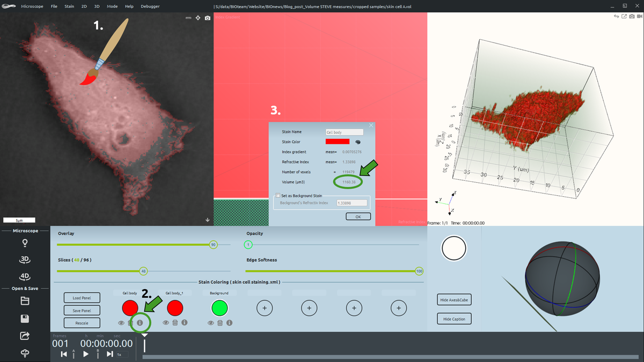Check Set as Background Stain
The width and height of the screenshot is (644, 362).
[x=278, y=196]
